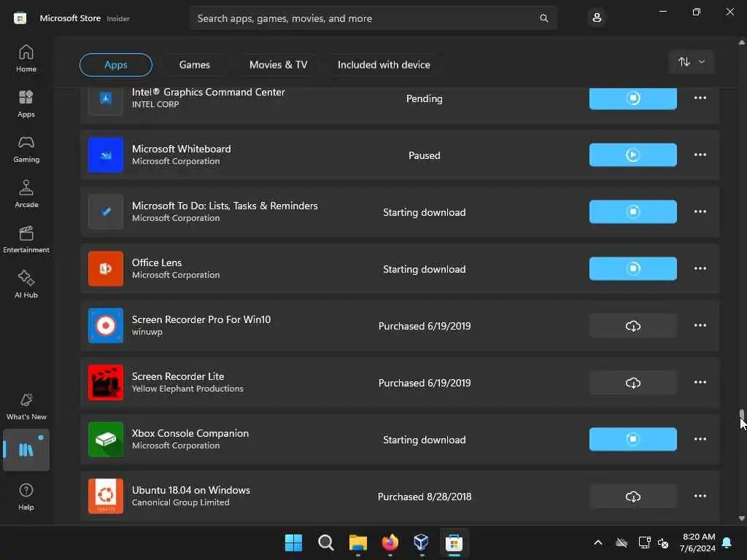Click the vertical scrollbar thumb
Screen dimensions: 747x560
point(741,415)
